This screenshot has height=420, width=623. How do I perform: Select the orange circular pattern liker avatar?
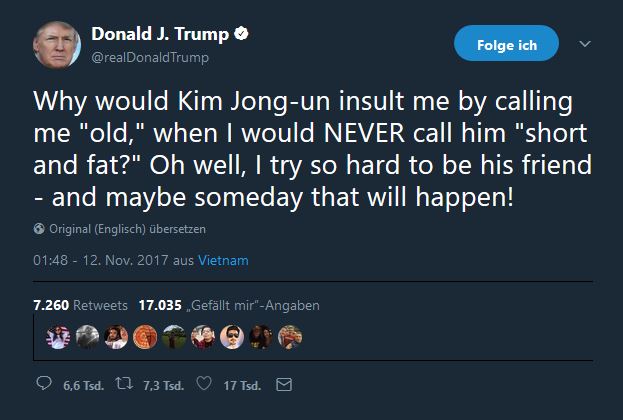click(x=145, y=337)
